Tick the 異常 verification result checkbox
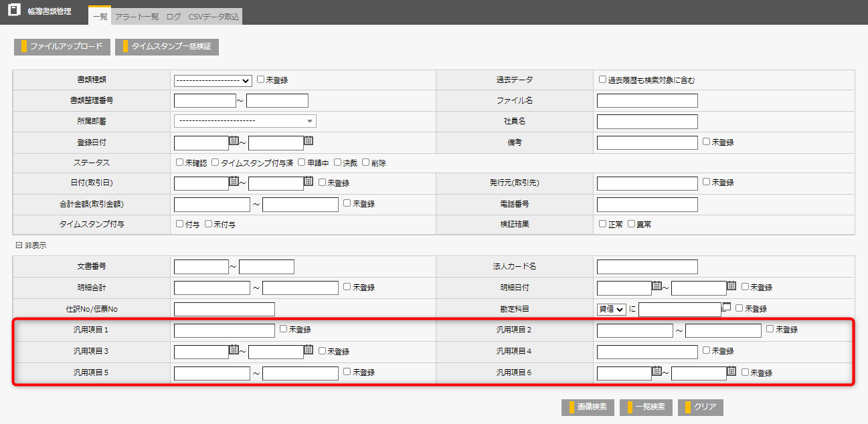This screenshot has height=424, width=868. click(632, 224)
